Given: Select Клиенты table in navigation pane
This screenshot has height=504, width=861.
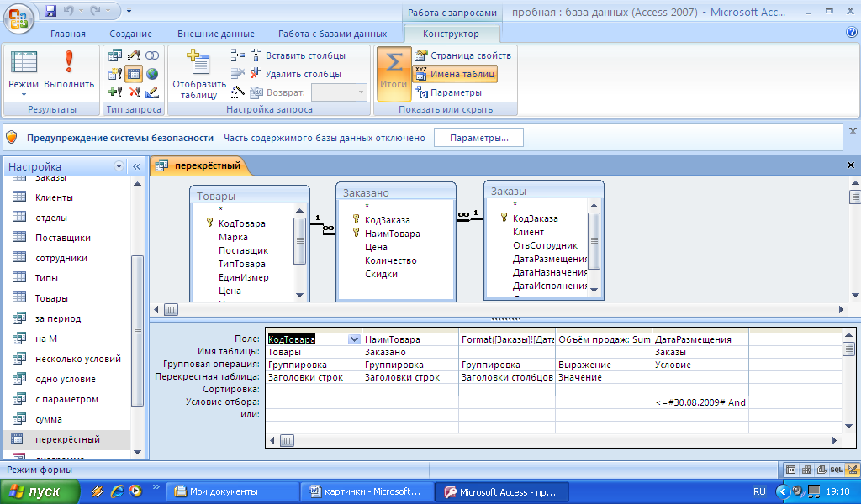Looking at the screenshot, I should (x=53, y=197).
